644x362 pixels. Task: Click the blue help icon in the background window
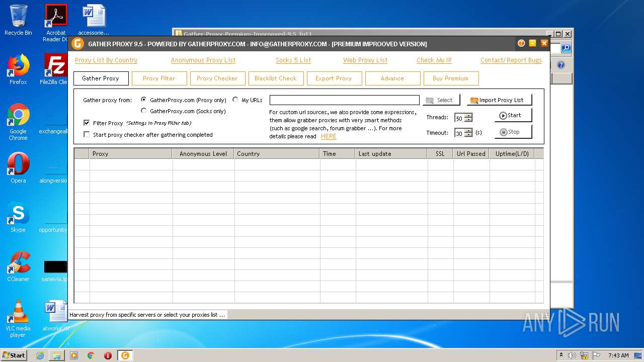(561, 65)
